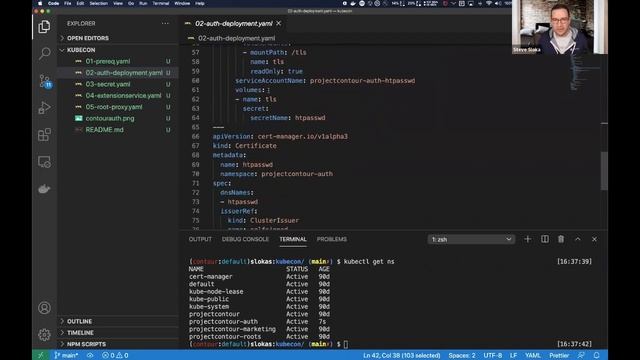This screenshot has height=360, width=640.
Task: Maximize the panel with chevron up
Action: pos(578,239)
